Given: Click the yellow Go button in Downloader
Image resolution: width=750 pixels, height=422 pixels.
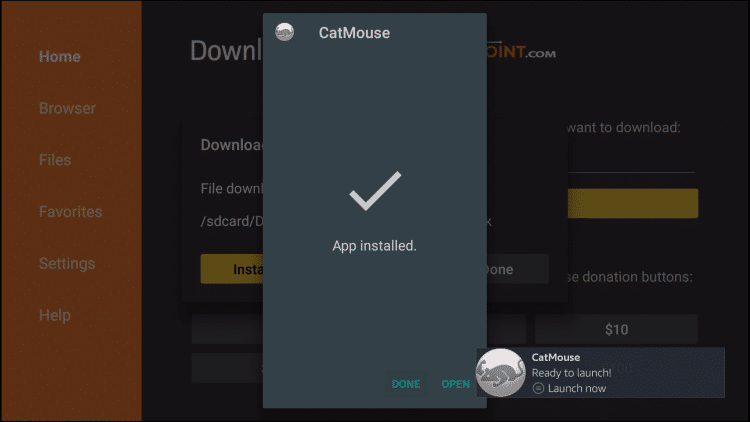Looking at the screenshot, I should pos(632,203).
